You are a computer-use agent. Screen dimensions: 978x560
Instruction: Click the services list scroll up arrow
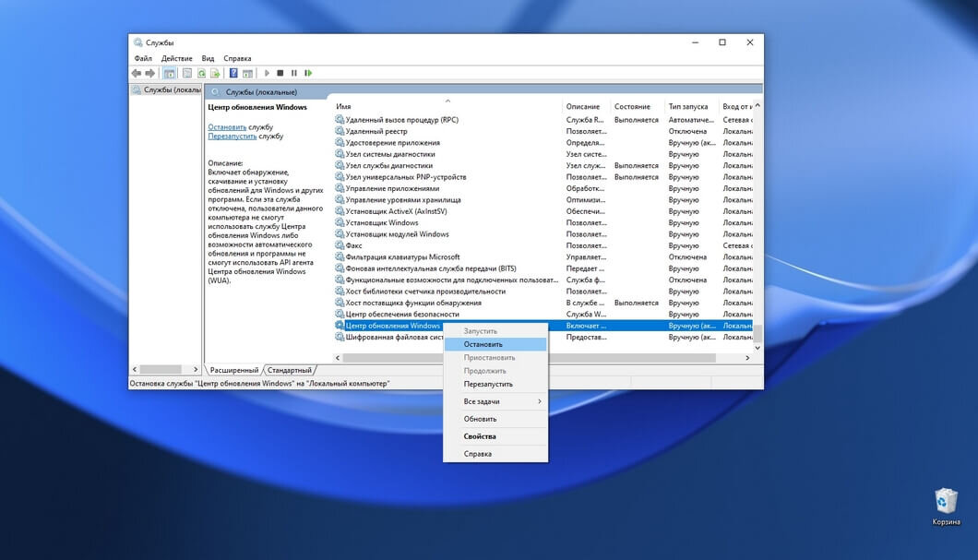click(757, 106)
